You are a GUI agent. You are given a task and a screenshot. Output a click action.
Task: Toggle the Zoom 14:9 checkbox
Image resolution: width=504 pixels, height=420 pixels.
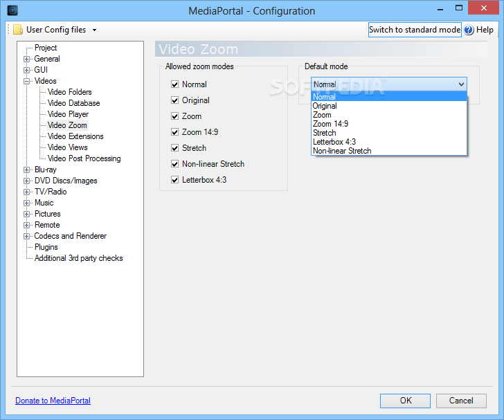point(175,132)
